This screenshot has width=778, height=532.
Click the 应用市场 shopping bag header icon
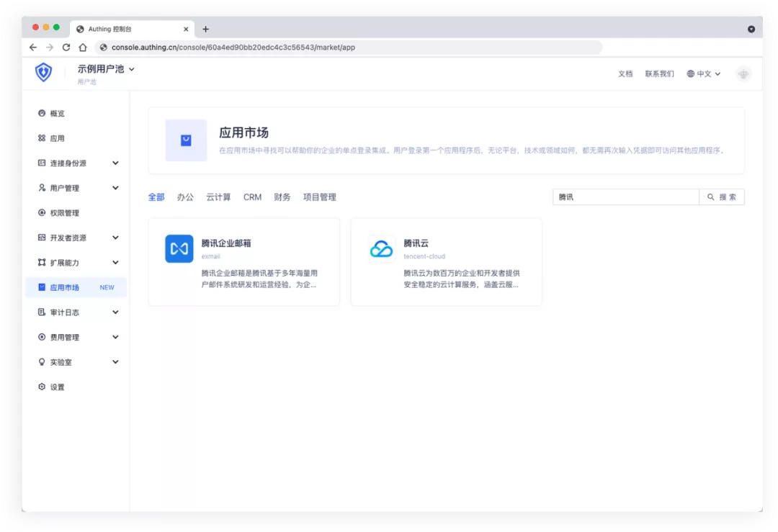186,140
